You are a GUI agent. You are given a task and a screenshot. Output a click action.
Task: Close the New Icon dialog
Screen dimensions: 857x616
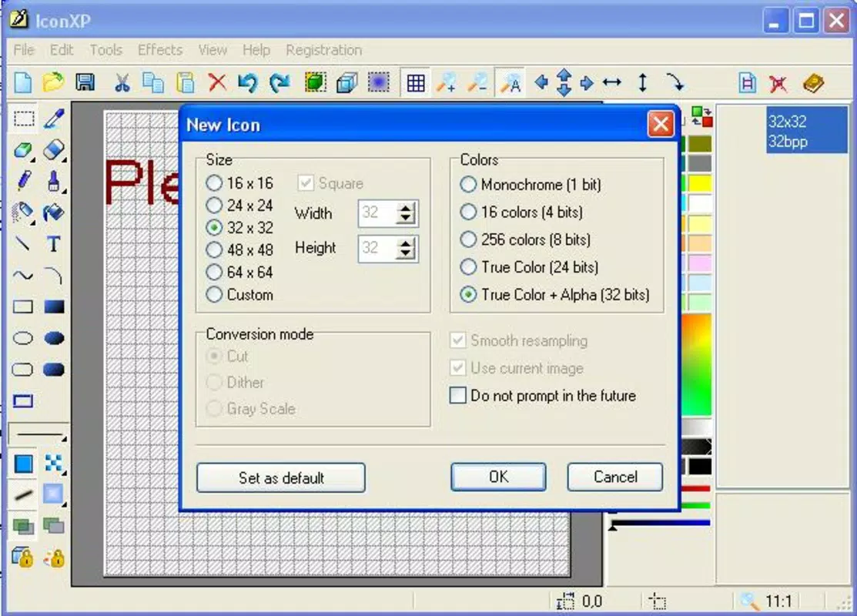[660, 124]
